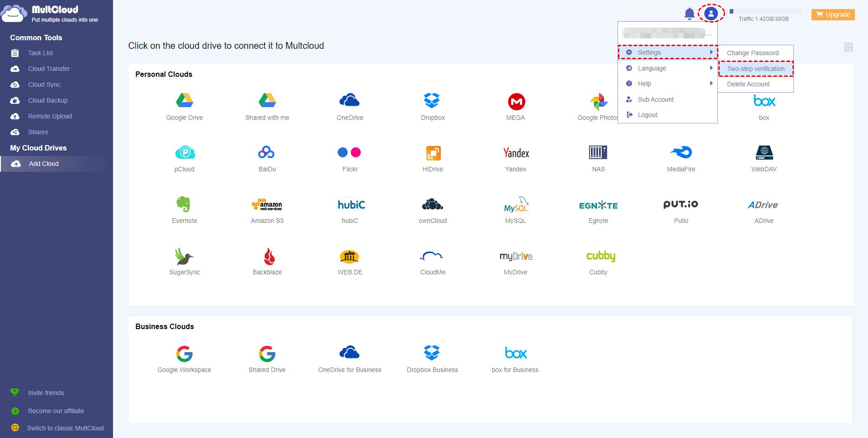Click the Invite friends link
The height and width of the screenshot is (438, 868).
tap(46, 393)
